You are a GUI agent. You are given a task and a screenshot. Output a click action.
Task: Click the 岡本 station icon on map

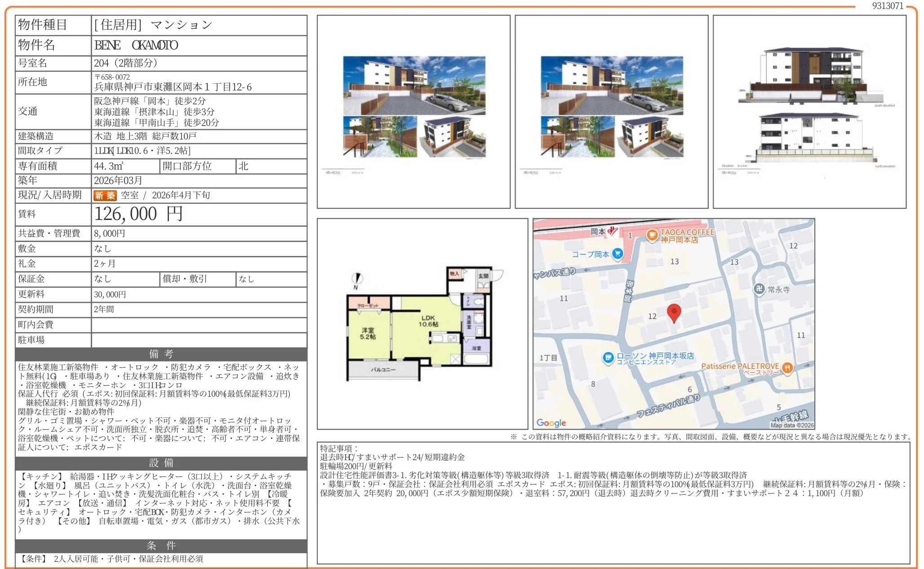click(613, 231)
